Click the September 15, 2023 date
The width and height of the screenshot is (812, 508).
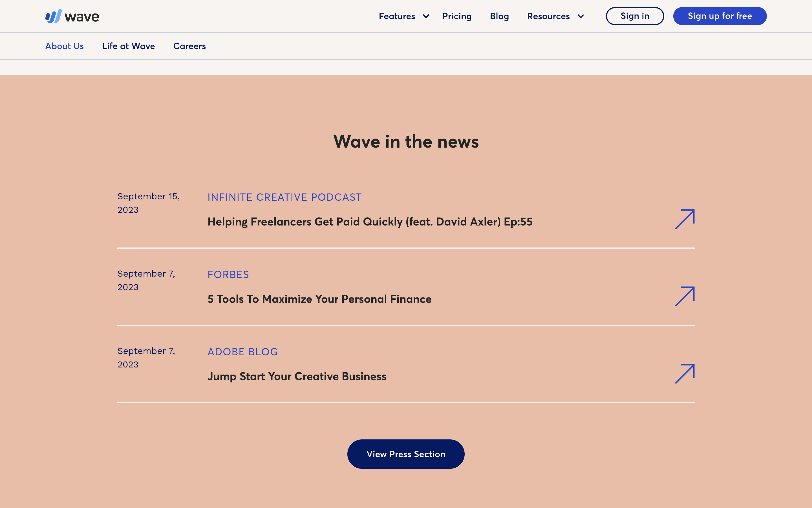(149, 203)
